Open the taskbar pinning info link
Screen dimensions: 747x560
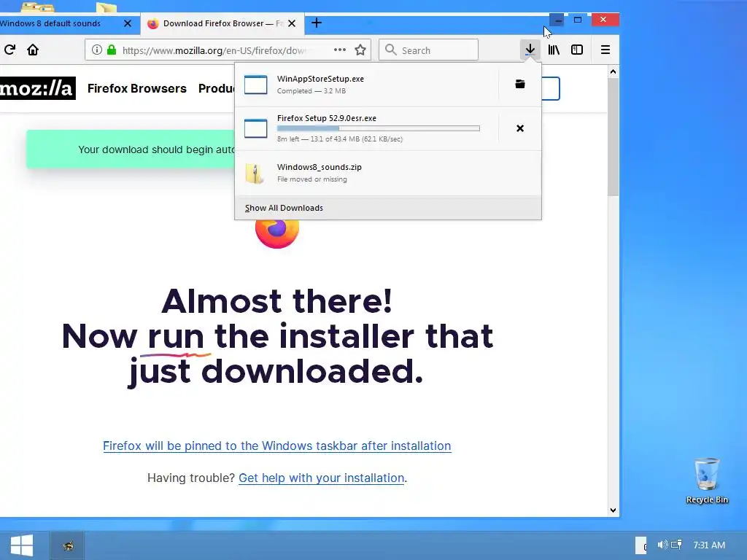(276, 446)
